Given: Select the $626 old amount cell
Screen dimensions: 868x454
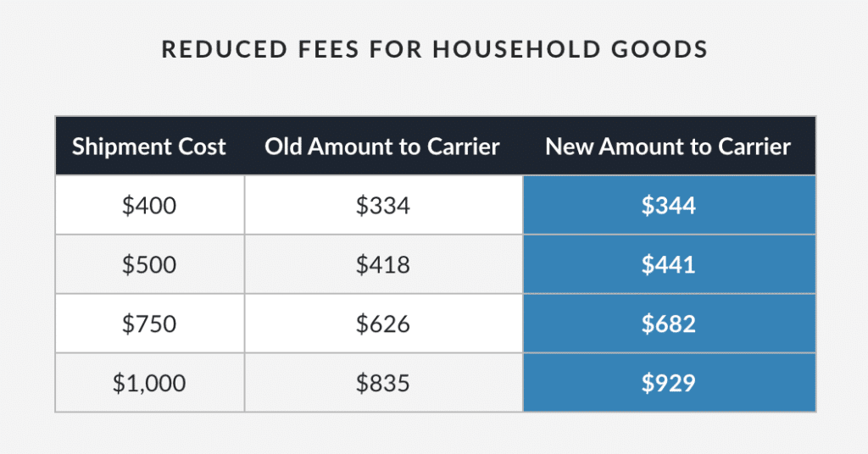Looking at the screenshot, I should (x=382, y=324).
